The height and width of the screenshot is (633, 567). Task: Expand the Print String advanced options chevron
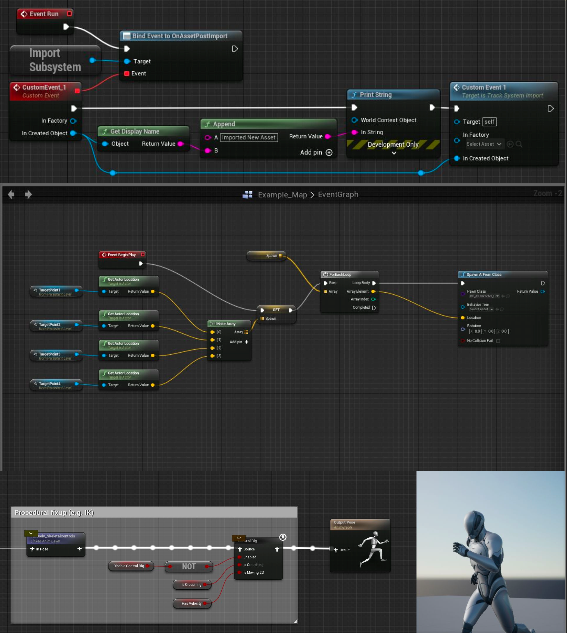(394, 153)
